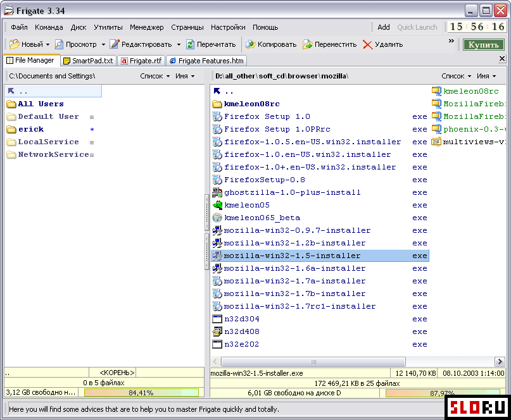The width and height of the screenshot is (511, 420).
Task: Click the parent folder arrow in right panel
Action: coord(217,91)
